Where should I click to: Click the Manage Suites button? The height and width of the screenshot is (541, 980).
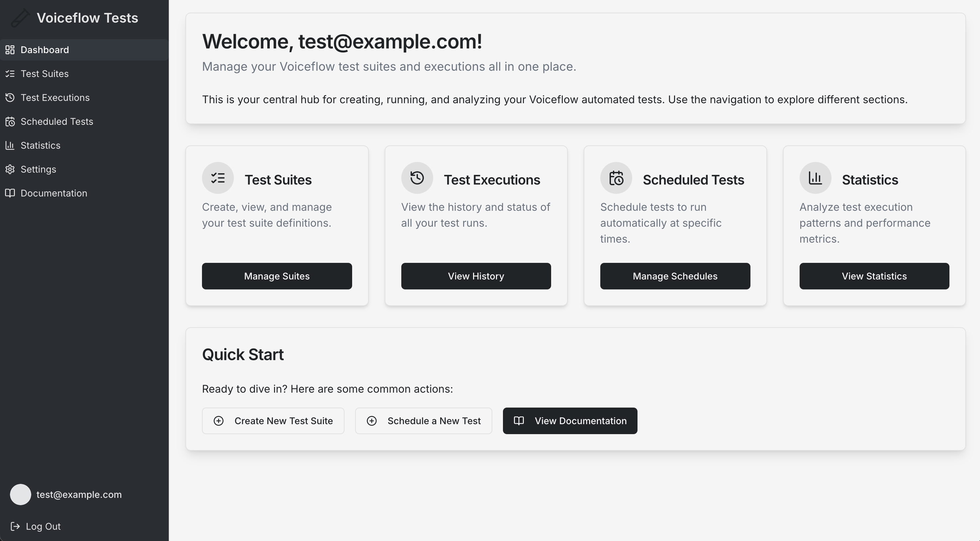point(277,276)
